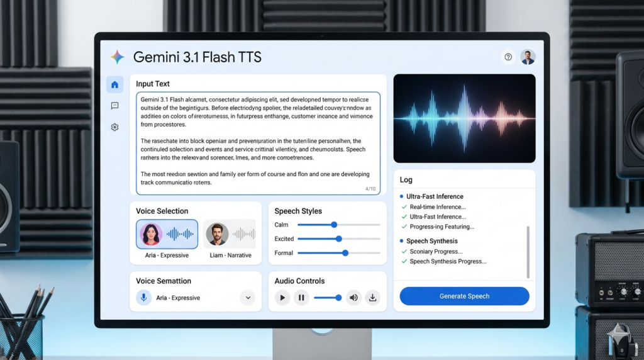Click the microphone icon in Voice Semattion
The height and width of the screenshot is (360, 644).
tap(144, 298)
